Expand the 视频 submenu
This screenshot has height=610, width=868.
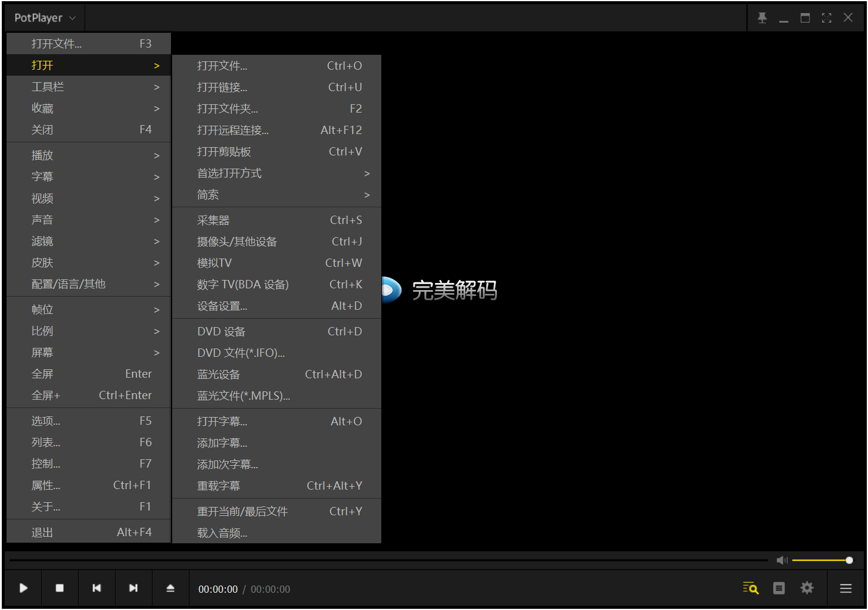coord(89,198)
